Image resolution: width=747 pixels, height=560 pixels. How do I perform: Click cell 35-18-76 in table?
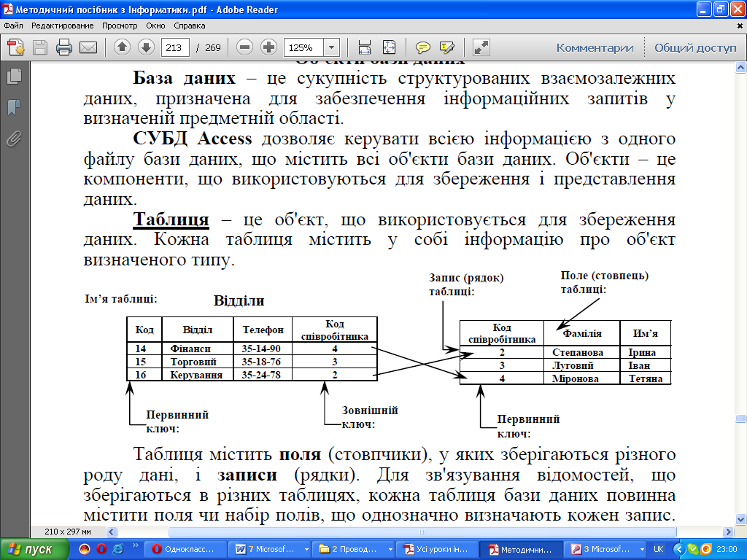[x=261, y=362]
